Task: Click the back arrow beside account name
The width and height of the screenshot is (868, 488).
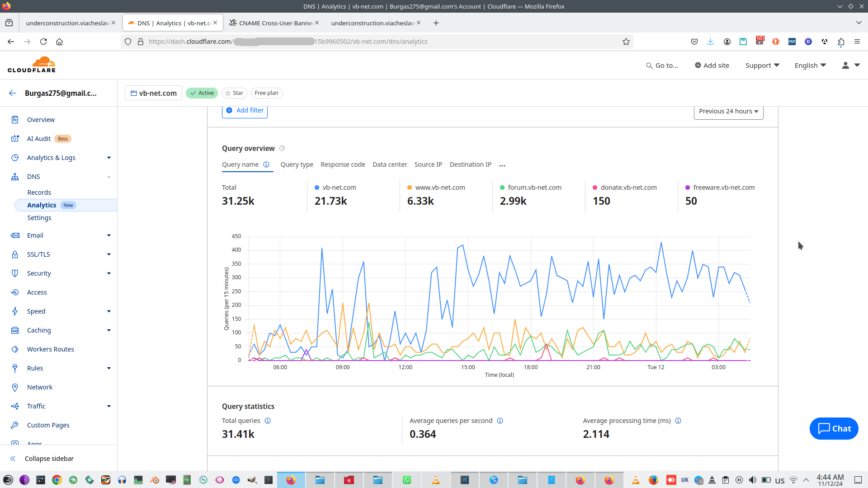Action: click(12, 93)
